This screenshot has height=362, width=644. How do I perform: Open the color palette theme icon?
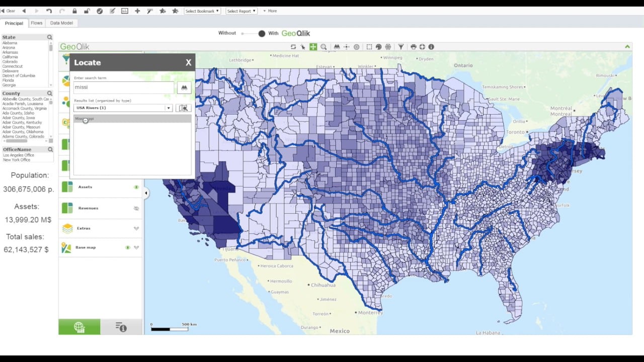pos(379,47)
